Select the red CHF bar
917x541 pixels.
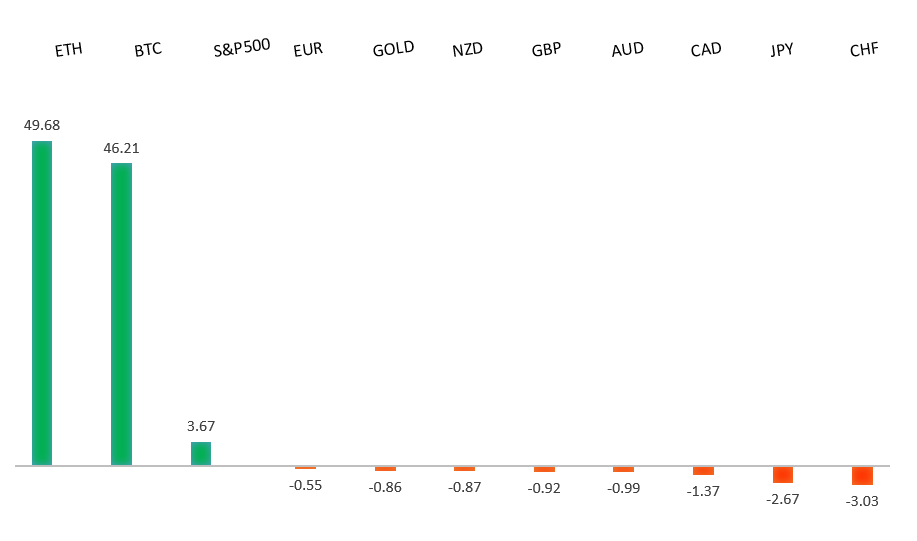pyautogui.click(x=862, y=476)
